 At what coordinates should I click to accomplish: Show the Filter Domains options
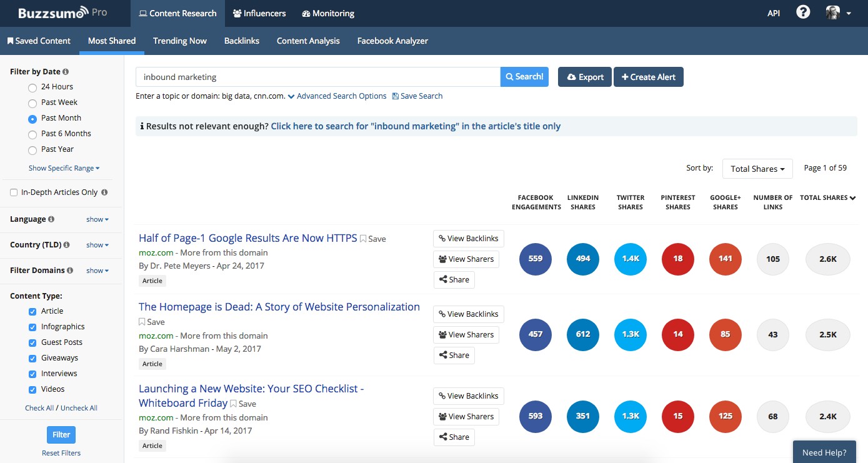click(x=97, y=271)
